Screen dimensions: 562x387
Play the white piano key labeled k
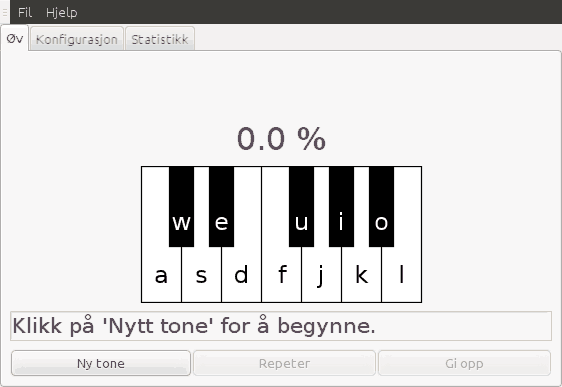[x=362, y=275]
